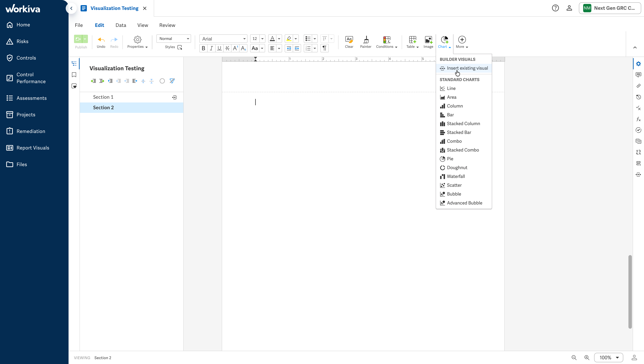This screenshot has height=364, width=644.
Task: Click the Publish button
Action: click(x=78, y=39)
